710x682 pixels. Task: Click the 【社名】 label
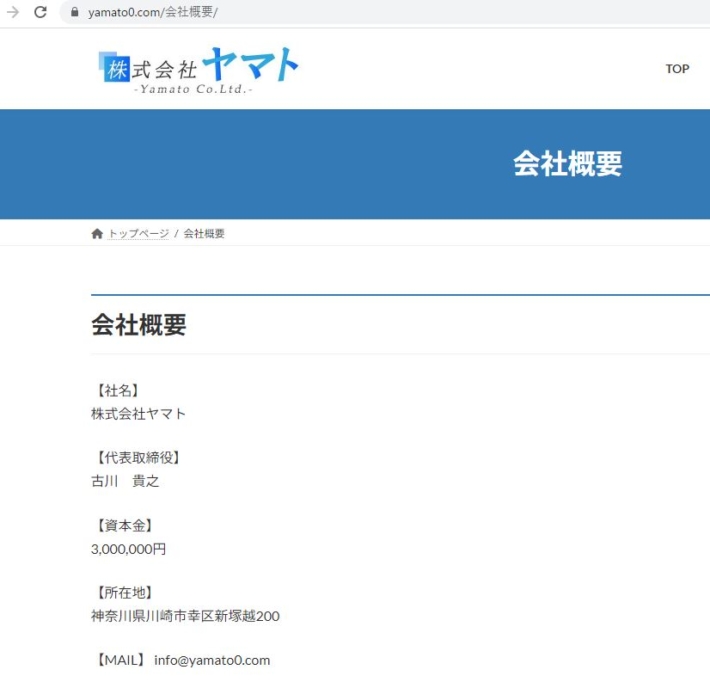[x=118, y=390]
